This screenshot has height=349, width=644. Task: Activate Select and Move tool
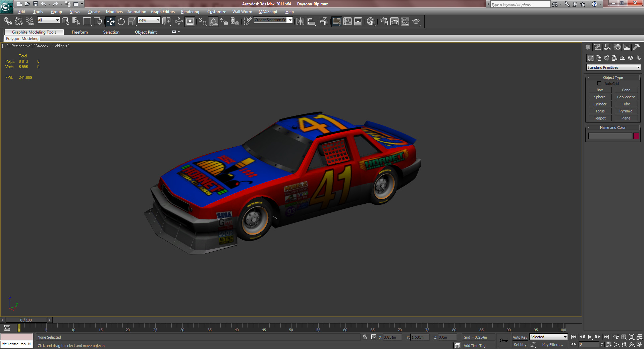tap(111, 21)
